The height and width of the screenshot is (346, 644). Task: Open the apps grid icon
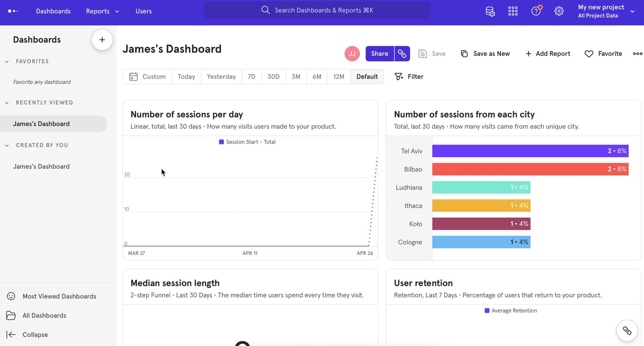tap(513, 11)
